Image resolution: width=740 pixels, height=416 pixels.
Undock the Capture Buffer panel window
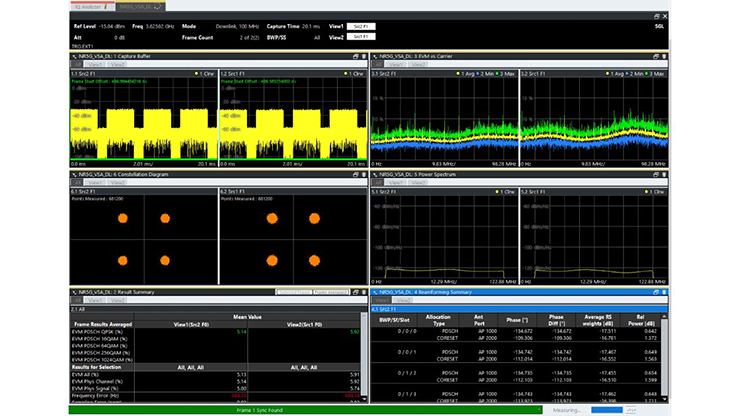(354, 57)
